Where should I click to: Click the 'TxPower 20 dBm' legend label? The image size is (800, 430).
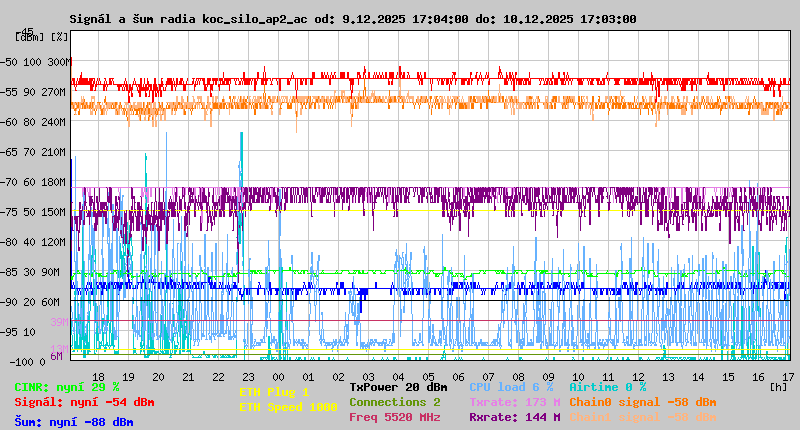coord(398,387)
